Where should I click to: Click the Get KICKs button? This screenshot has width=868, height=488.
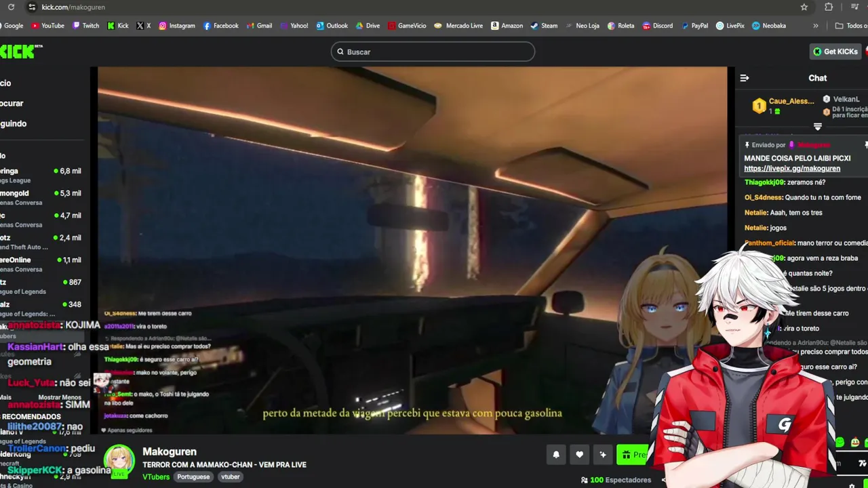click(x=835, y=52)
